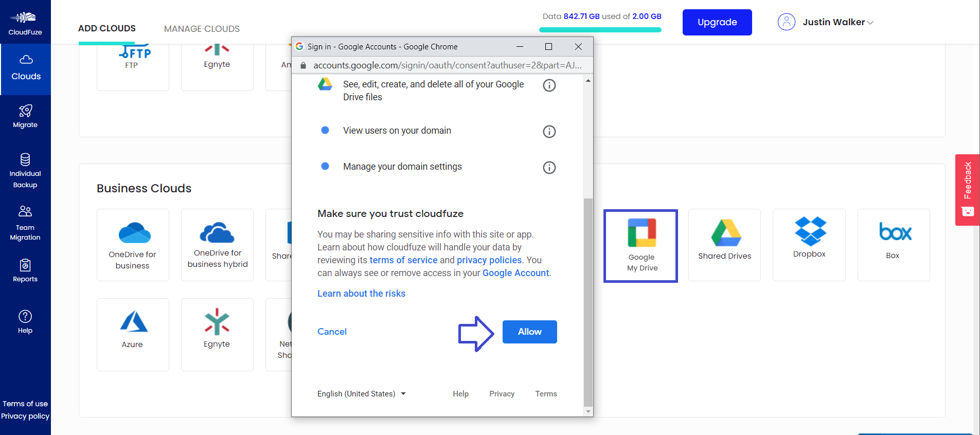The height and width of the screenshot is (435, 980).
Task: Open the terms of service link
Action: [x=403, y=260]
